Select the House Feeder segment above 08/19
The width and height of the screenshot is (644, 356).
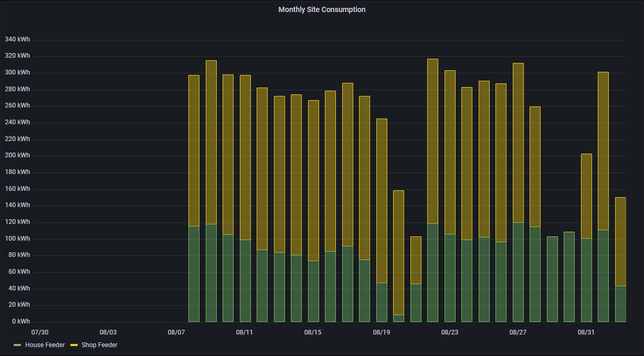click(x=382, y=303)
